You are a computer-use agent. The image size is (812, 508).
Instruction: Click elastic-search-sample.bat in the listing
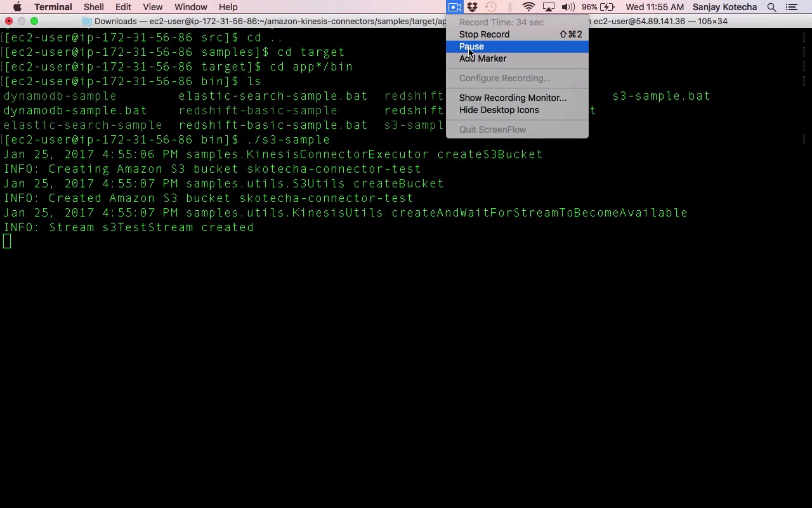pyautogui.click(x=273, y=96)
